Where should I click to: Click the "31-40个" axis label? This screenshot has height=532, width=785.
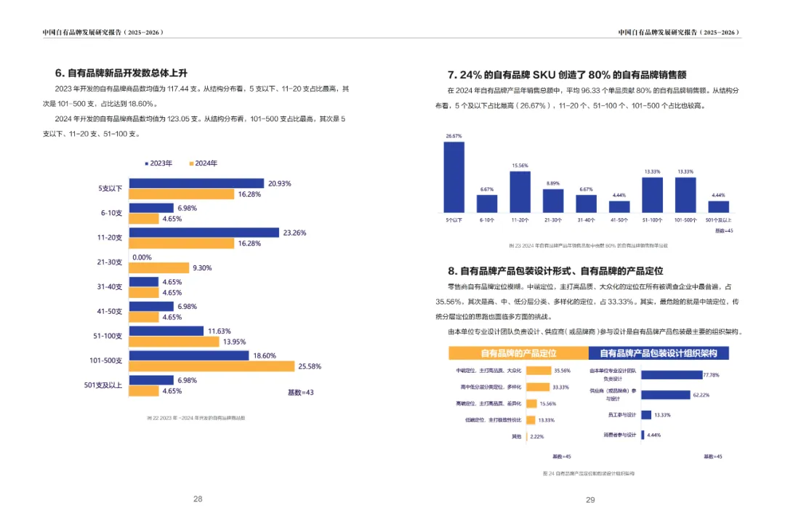[x=586, y=220]
